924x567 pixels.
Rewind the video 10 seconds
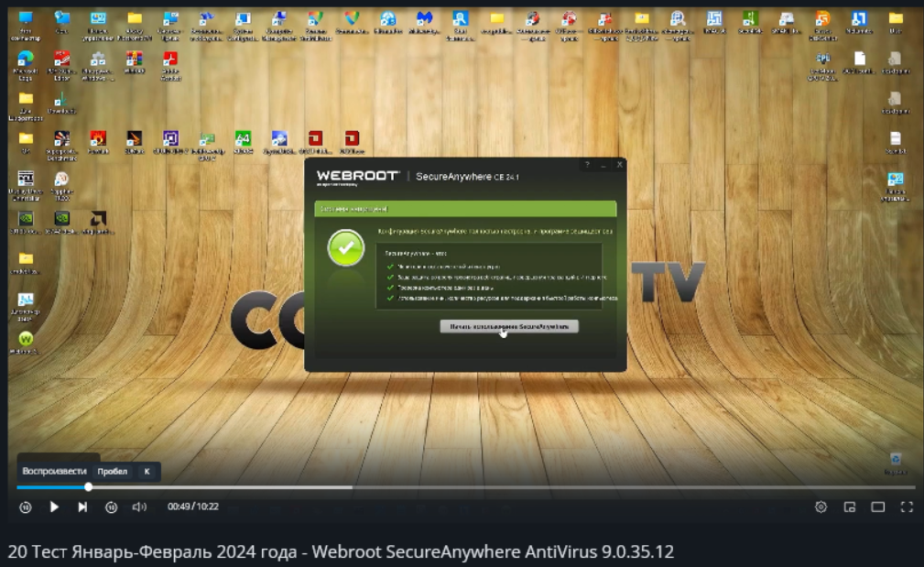tap(26, 507)
